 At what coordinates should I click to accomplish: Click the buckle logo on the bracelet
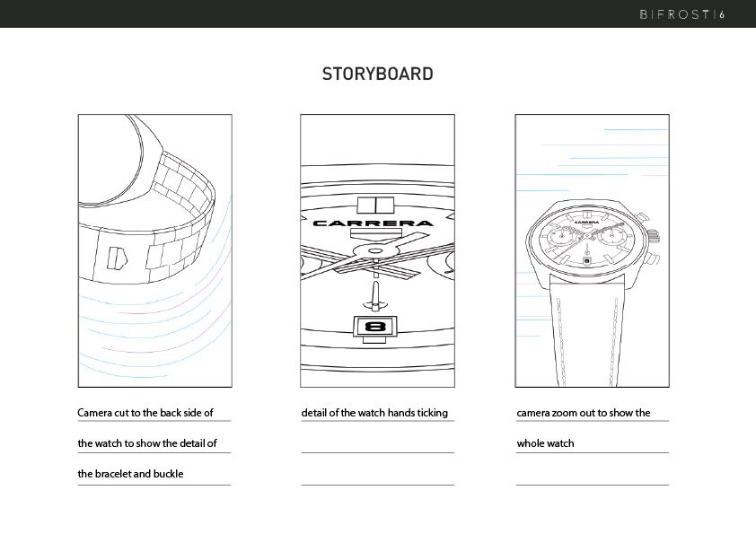coord(117,258)
